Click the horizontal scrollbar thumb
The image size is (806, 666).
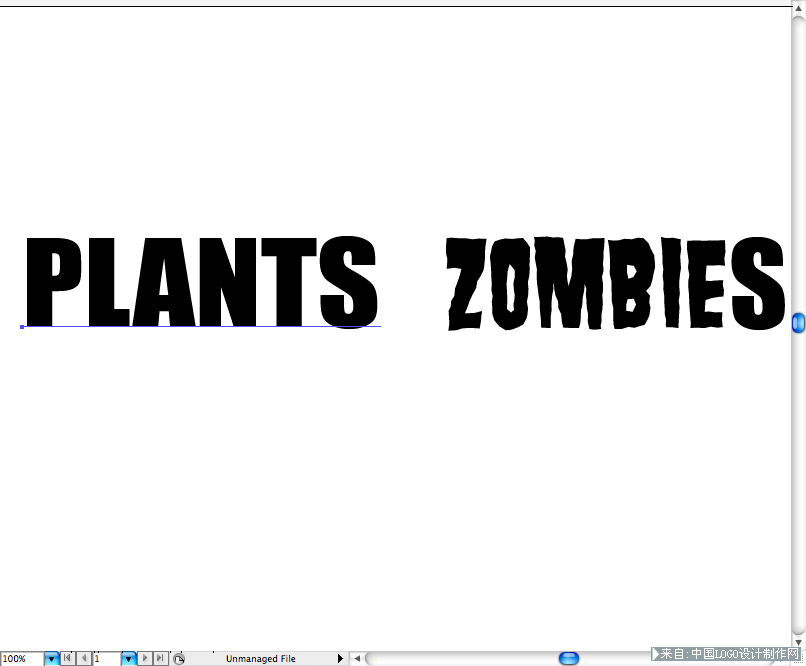click(x=569, y=658)
